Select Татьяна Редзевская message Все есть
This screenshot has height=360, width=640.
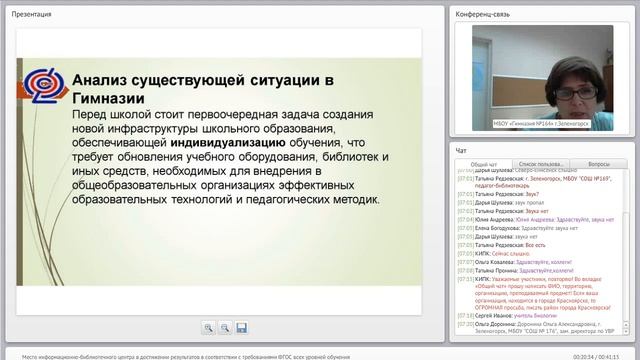tap(502, 245)
